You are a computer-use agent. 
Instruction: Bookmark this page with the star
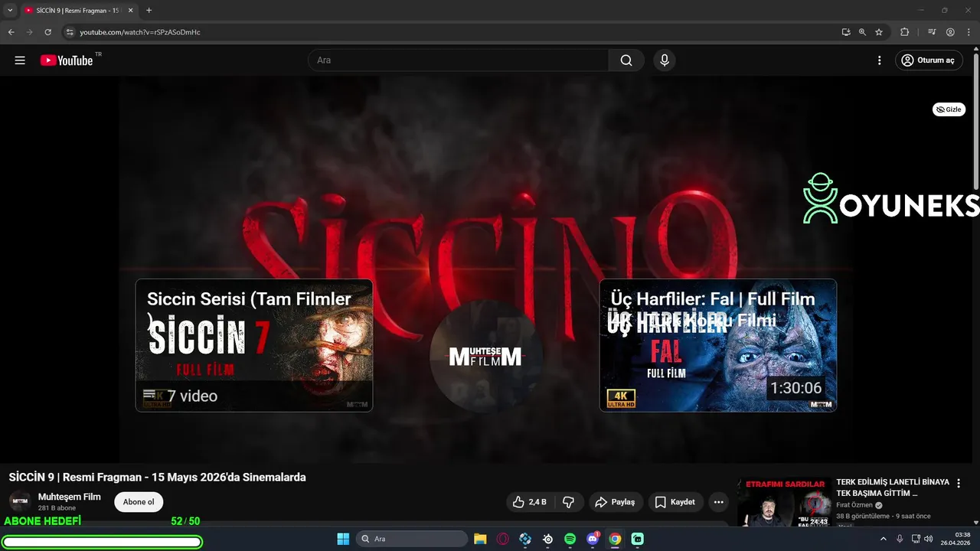click(879, 32)
